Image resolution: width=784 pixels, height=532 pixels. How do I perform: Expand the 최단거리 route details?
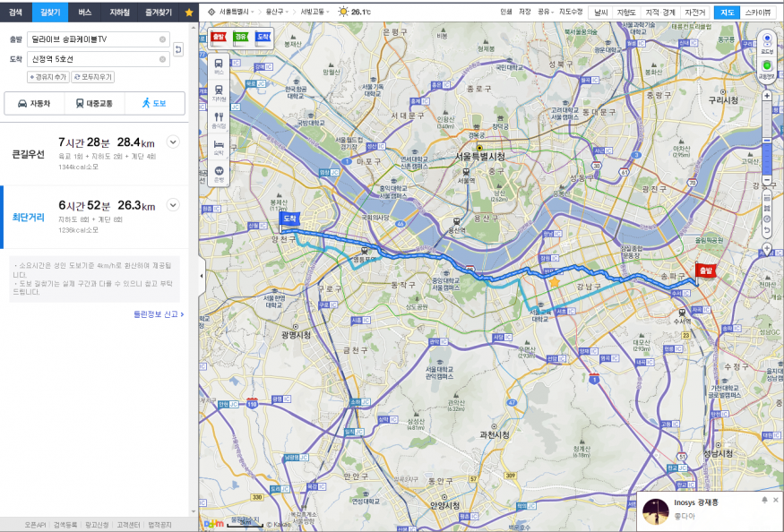point(173,205)
